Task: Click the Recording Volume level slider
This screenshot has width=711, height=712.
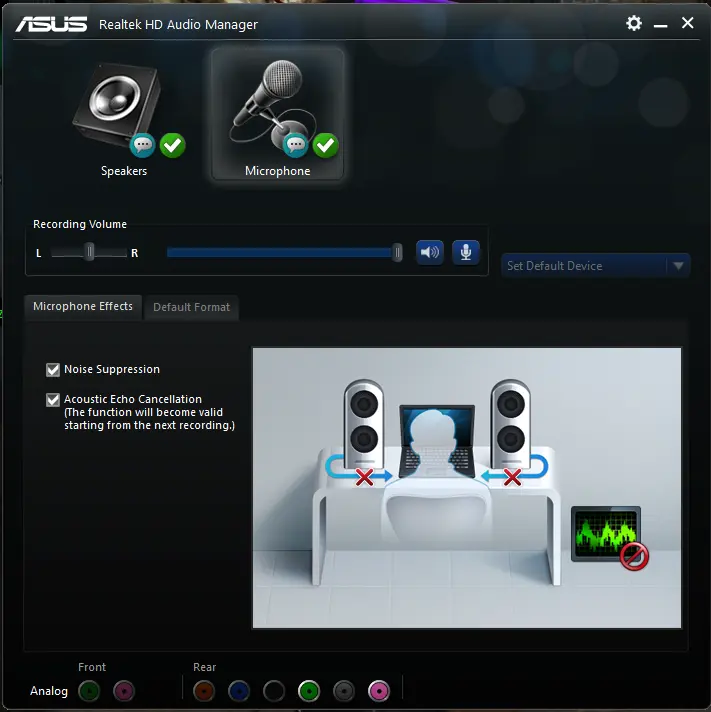Action: (x=284, y=252)
